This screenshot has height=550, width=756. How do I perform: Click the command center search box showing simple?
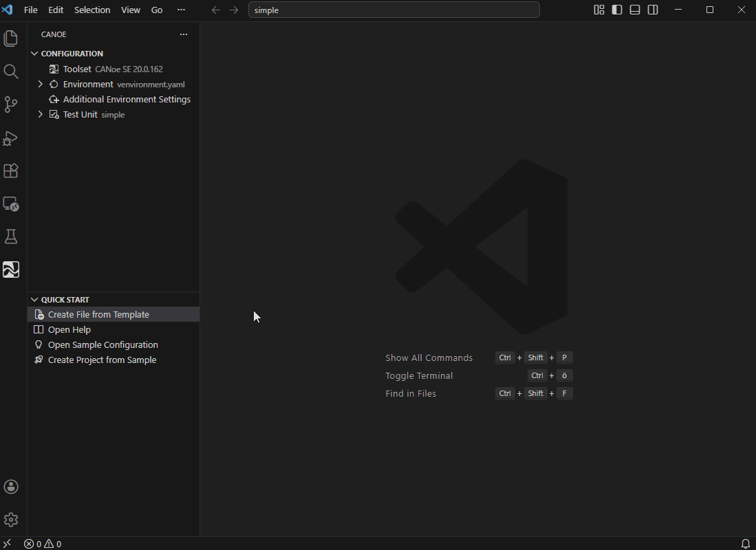394,10
